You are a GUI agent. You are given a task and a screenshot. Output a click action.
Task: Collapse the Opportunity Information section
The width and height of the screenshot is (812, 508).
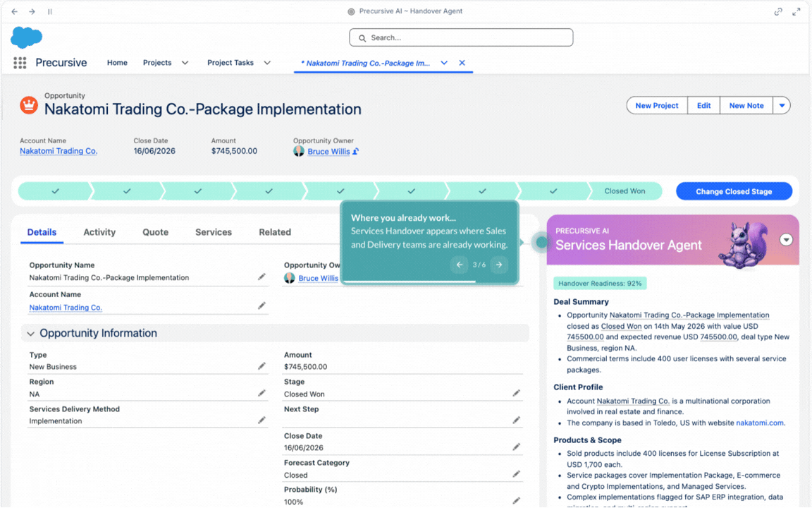pos(30,333)
